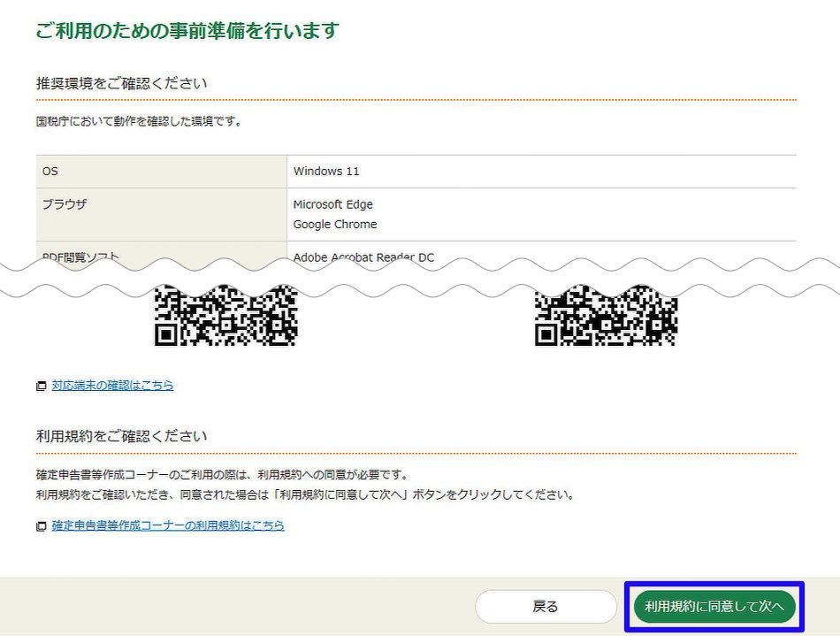Select the Windows 11 table cell
The width and height of the screenshot is (840, 636).
tap(541, 172)
